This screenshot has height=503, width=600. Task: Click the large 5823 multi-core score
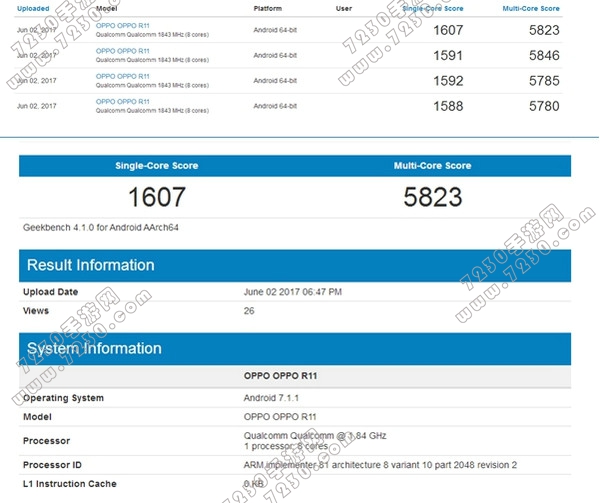(x=433, y=197)
